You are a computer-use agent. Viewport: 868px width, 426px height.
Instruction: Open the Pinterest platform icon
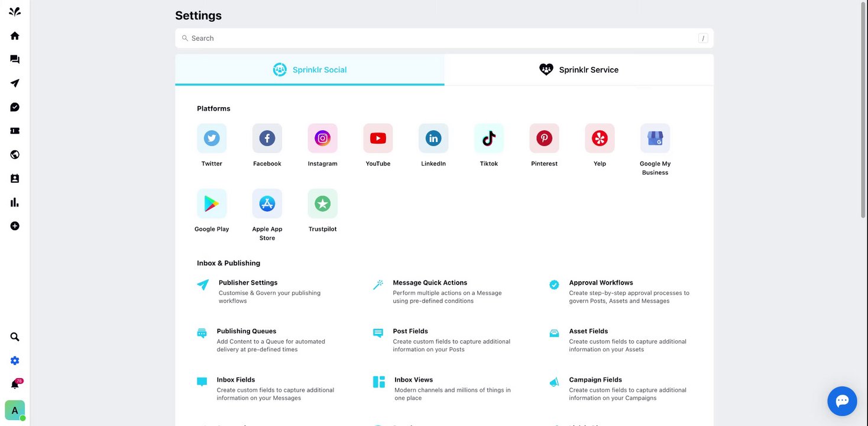545,138
